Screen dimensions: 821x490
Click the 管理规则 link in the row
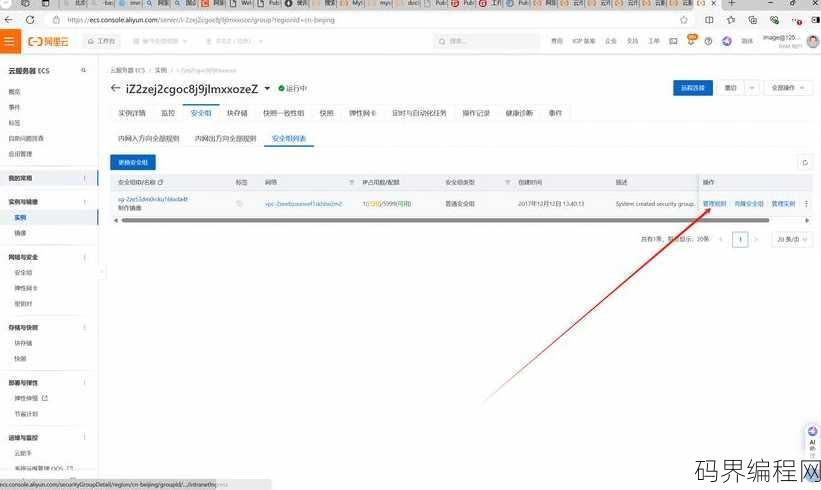714,204
